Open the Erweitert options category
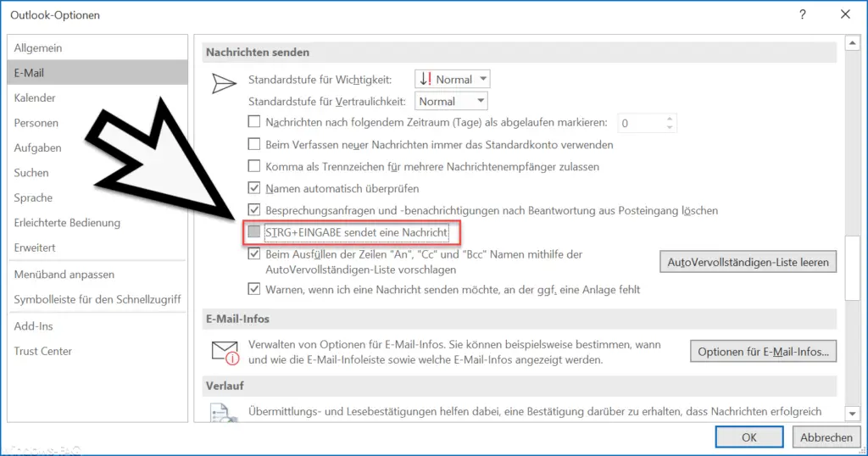Screen dimensions: 868x456 click(x=97, y=247)
